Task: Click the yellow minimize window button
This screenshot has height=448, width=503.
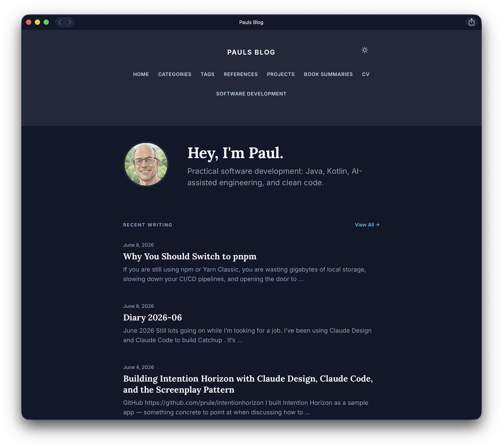Action: pos(37,22)
